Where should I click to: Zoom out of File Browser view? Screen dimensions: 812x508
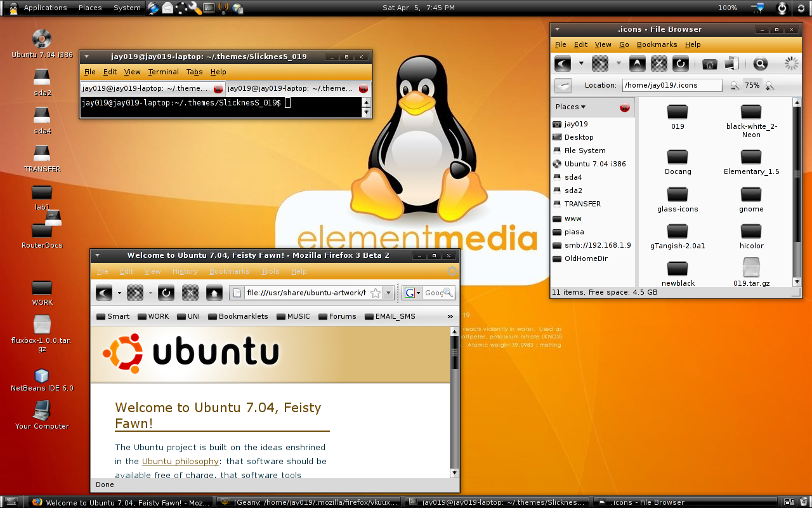pyautogui.click(x=735, y=85)
